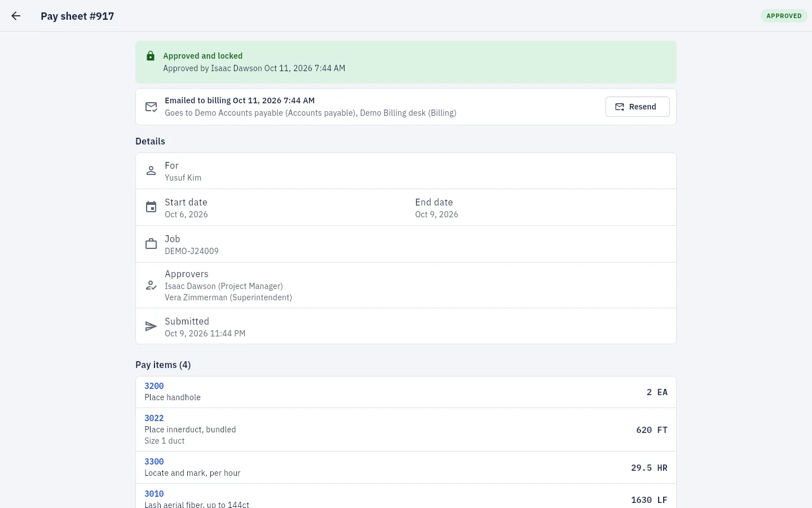Viewport: 812px width, 508px height.
Task: Click Isaac Dawson (Project Manager) approver
Action: click(x=224, y=286)
